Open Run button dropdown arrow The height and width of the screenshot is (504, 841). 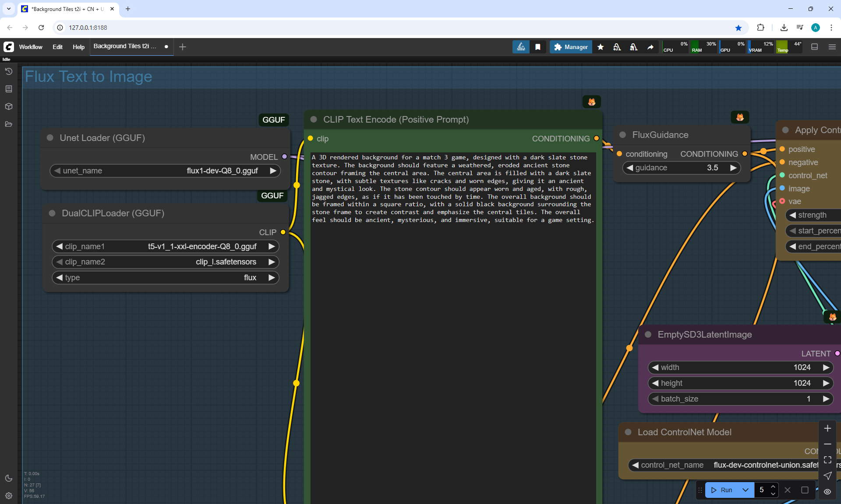pos(745,490)
